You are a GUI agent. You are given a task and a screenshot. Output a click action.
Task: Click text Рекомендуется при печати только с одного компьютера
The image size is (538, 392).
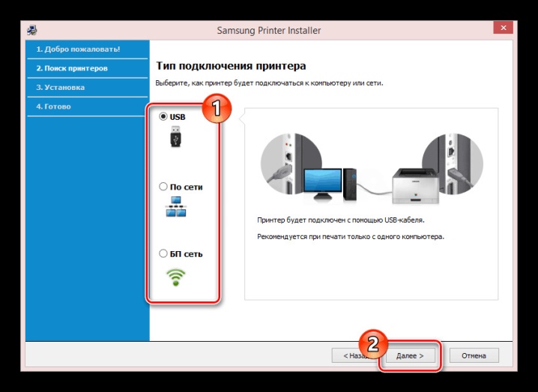pos(351,237)
